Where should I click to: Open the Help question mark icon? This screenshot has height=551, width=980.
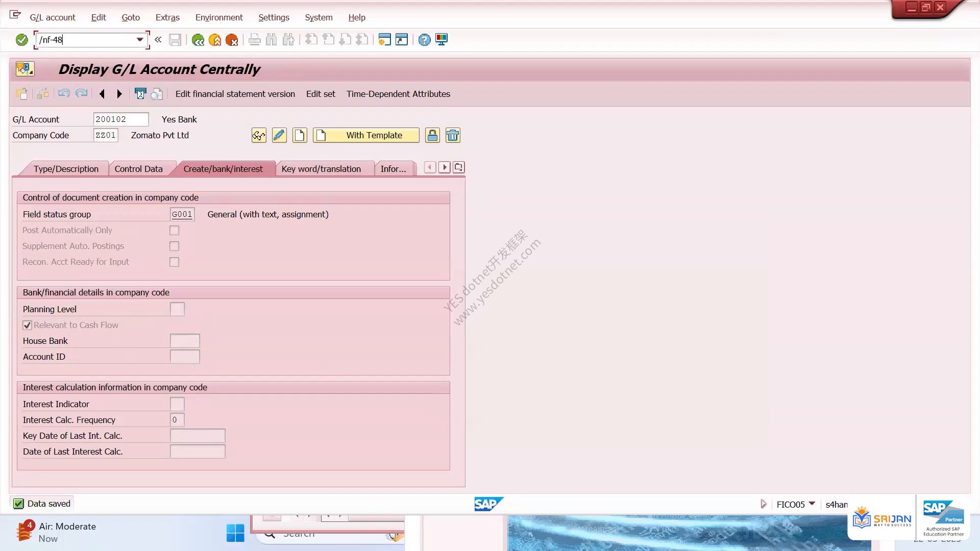424,40
